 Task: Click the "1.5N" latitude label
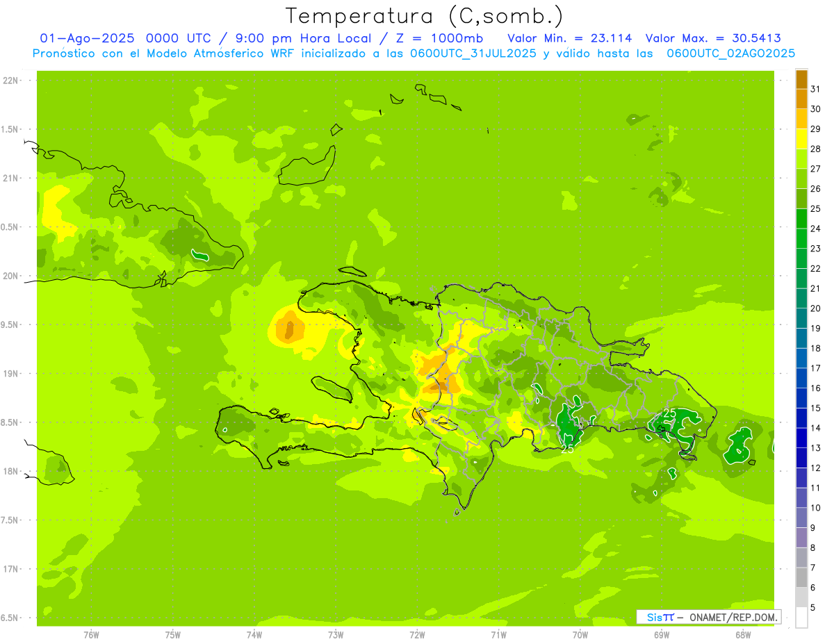coord(10,129)
